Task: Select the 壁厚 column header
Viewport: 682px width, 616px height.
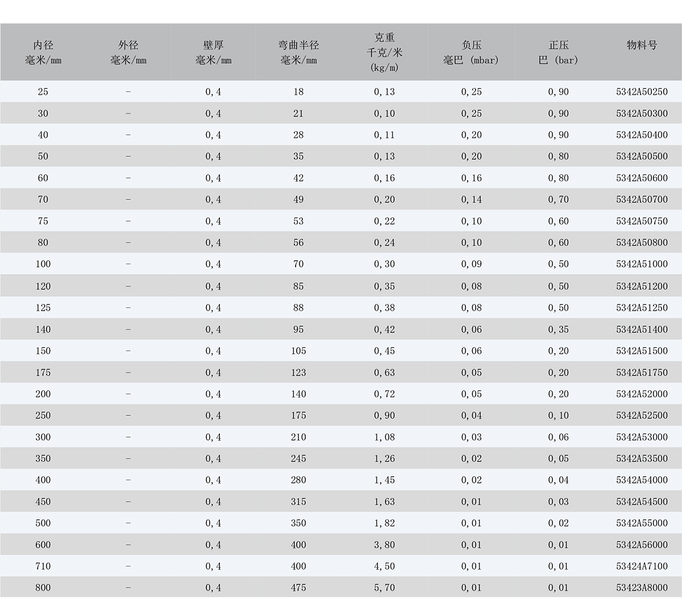Action: pyautogui.click(x=214, y=52)
